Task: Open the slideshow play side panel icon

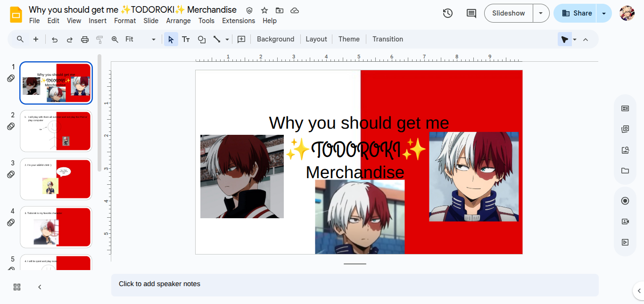Action: point(625,242)
